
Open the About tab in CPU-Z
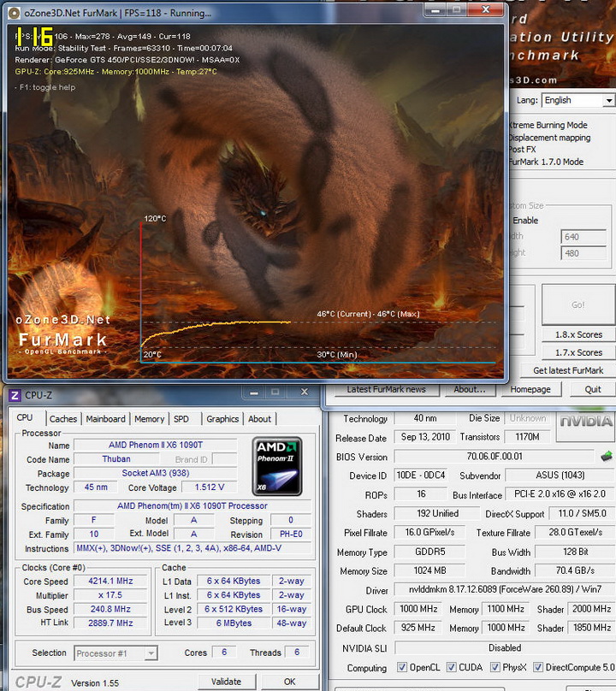260,419
